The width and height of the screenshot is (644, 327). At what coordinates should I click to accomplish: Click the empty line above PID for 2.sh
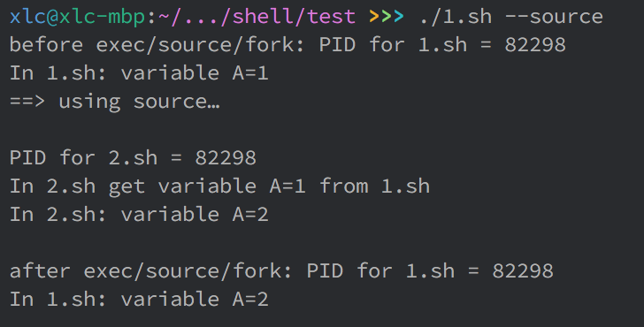point(322,130)
